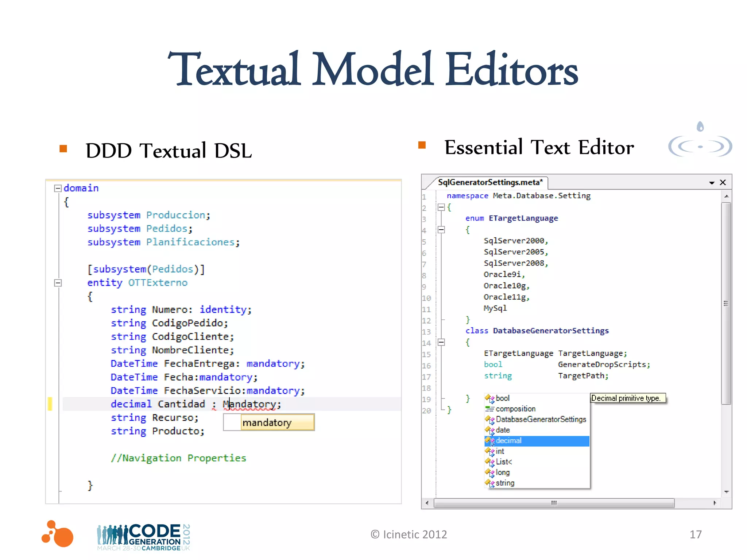Click the horizontal scrollbar thumb
Screen dimensions: 747x560
(554, 503)
